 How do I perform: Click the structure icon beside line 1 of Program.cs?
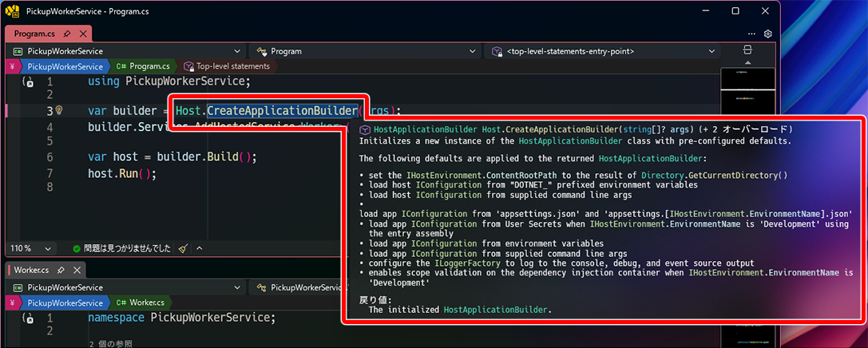28,82
